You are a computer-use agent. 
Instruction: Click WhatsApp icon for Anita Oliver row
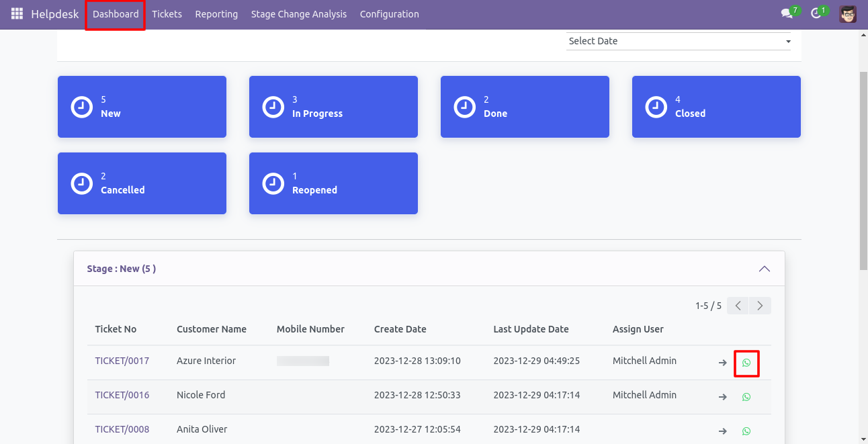click(x=746, y=431)
